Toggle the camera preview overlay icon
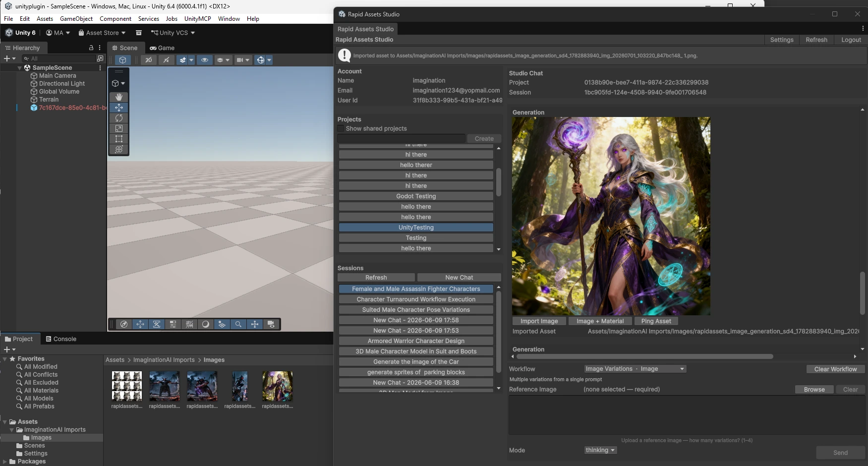Screen dimensions: 868x466 271,324
